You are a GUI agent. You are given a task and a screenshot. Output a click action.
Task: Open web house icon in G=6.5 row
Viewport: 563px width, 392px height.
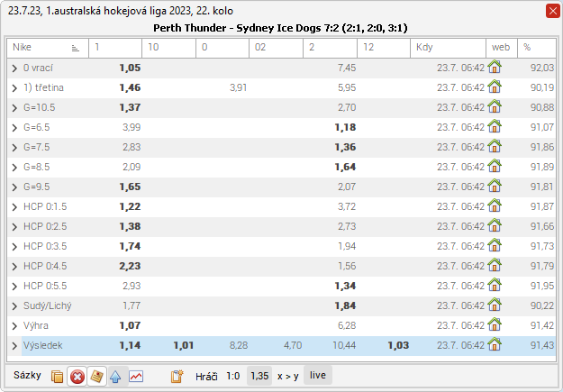pyautogui.click(x=495, y=126)
